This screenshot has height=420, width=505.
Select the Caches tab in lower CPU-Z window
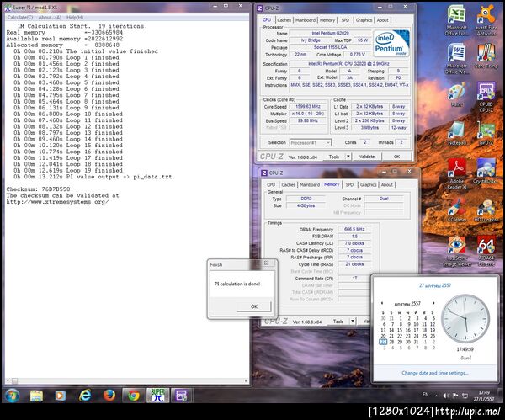pyautogui.click(x=288, y=185)
